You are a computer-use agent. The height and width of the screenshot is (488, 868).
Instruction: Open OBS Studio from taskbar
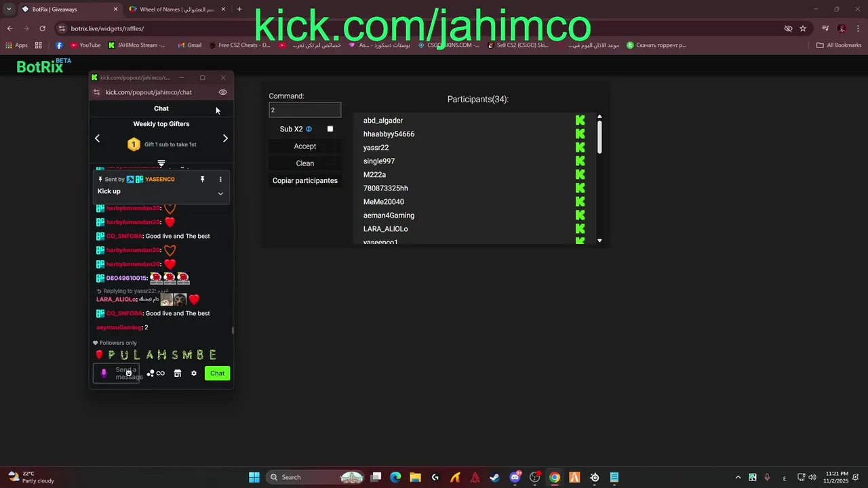(534, 477)
